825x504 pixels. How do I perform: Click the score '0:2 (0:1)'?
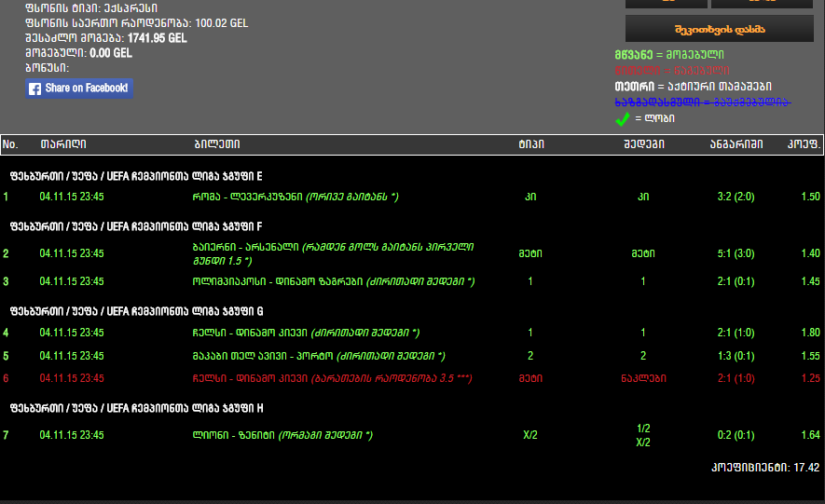[736, 435]
